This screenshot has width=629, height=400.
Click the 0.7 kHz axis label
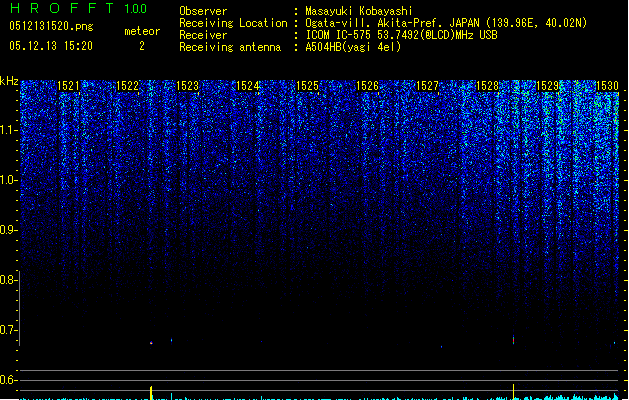(x=9, y=330)
